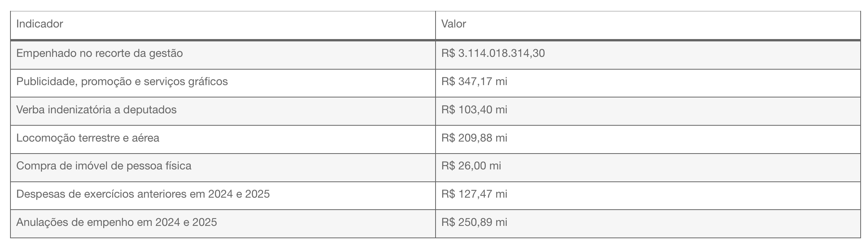Click the R$ 127,47 mi value
Image resolution: width=868 pixels, height=246 pixels.
tap(474, 194)
